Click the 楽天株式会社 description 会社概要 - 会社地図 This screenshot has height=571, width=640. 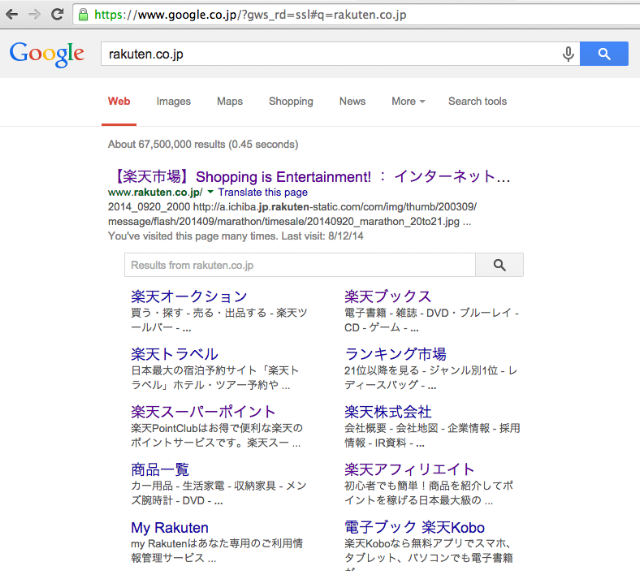[432, 435]
